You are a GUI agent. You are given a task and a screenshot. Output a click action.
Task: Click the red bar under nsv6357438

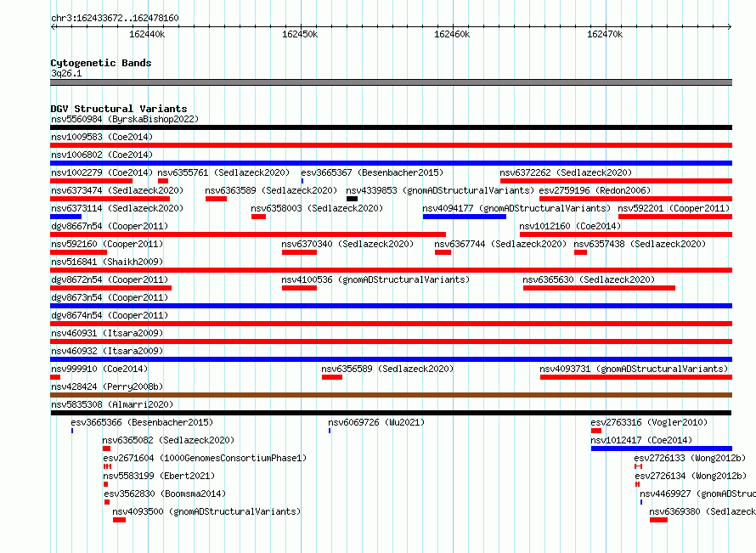tap(580, 252)
